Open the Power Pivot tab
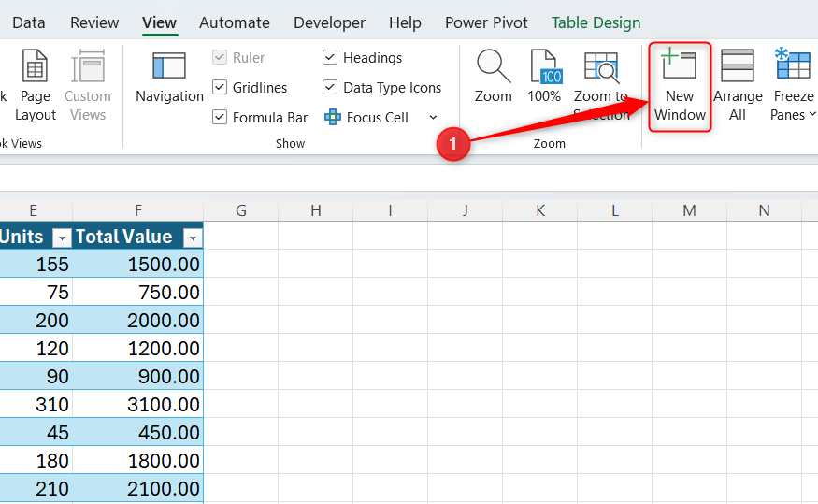This screenshot has width=818, height=504. pos(486,23)
